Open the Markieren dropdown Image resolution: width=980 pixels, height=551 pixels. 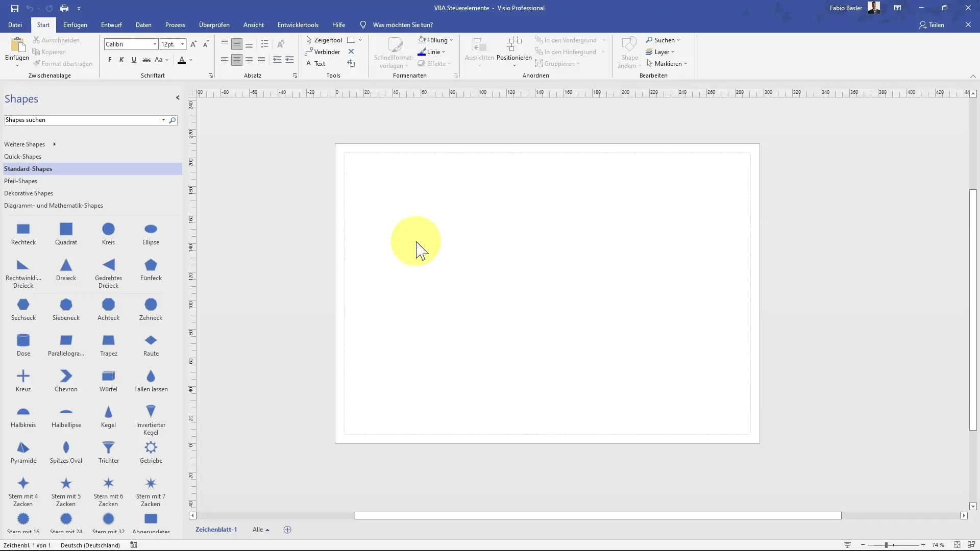(667, 64)
